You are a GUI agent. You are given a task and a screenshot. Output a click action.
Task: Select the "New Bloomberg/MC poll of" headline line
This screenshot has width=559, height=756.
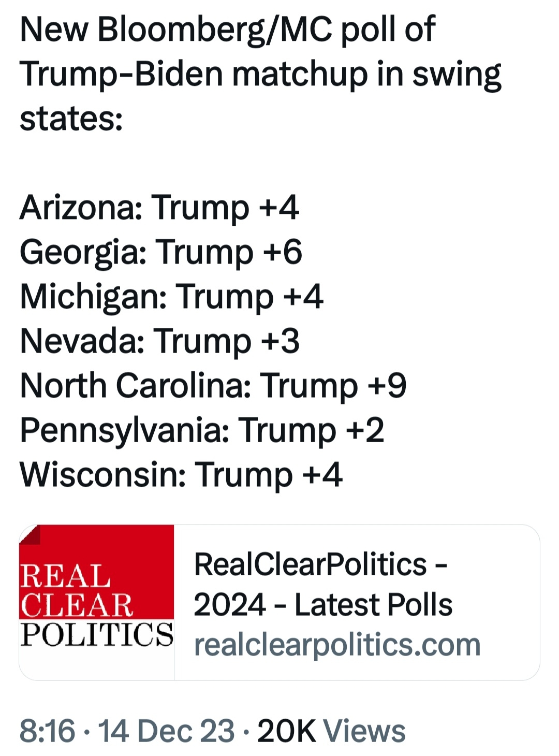pos(227,30)
